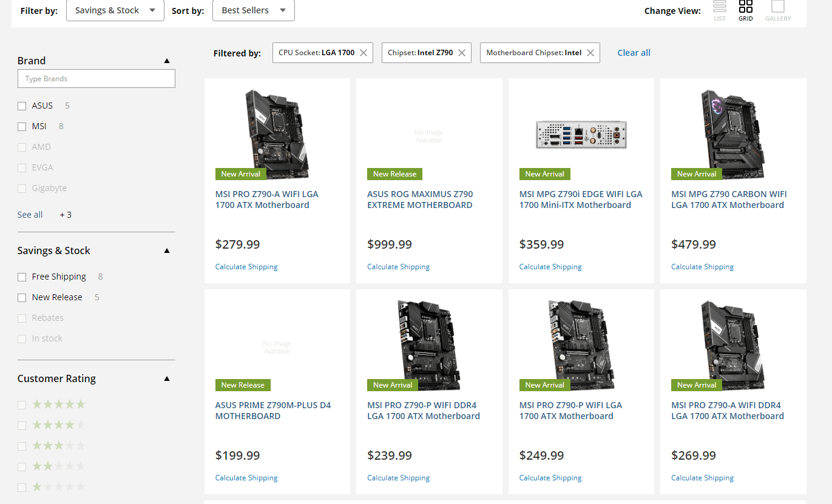Select the five-star rating filter
Viewport: 832px width, 504px height.
(x=22, y=405)
